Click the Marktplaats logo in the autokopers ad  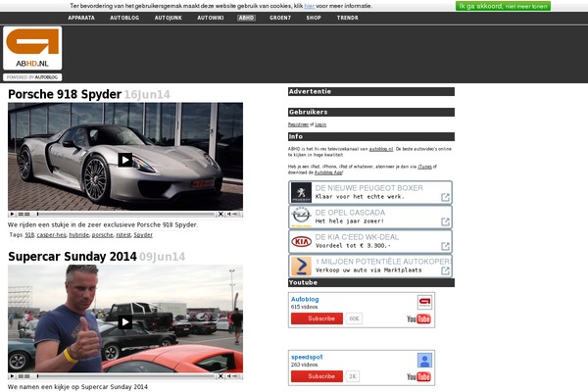301,266
